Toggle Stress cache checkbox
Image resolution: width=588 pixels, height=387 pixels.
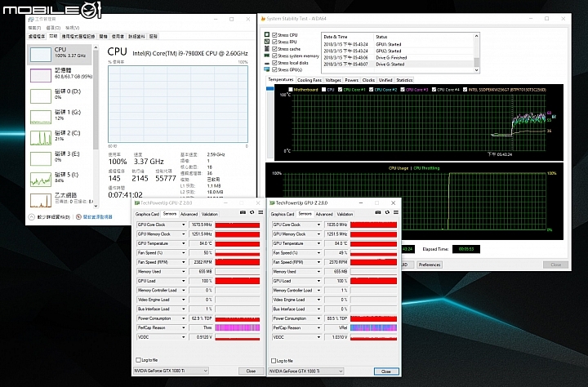point(274,49)
